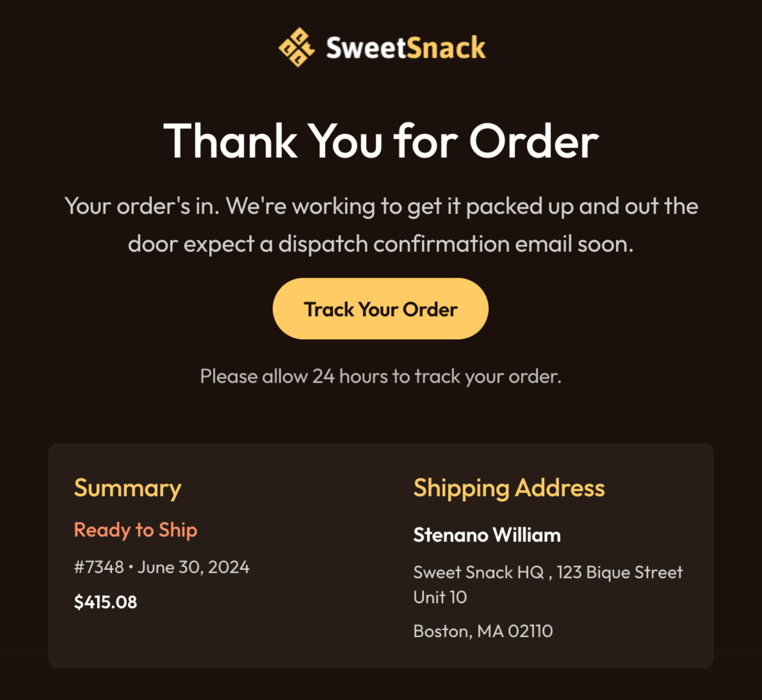762x700 pixels.
Task: Click the "Please allow 24 hours" note
Action: point(381,376)
